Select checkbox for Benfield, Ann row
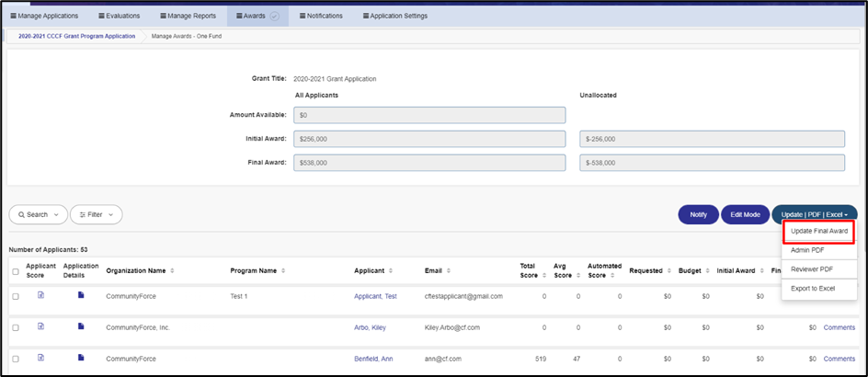This screenshot has width=868, height=377. click(x=16, y=360)
